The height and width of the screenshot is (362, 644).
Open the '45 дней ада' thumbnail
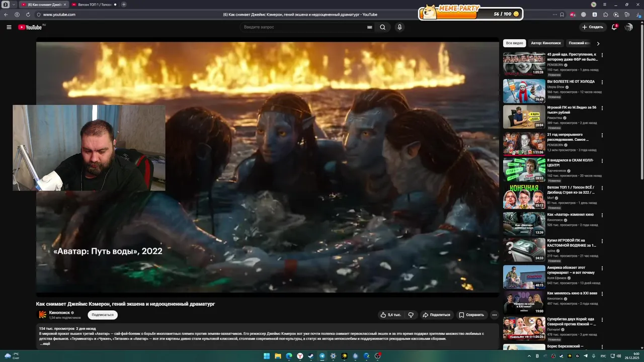point(524,64)
